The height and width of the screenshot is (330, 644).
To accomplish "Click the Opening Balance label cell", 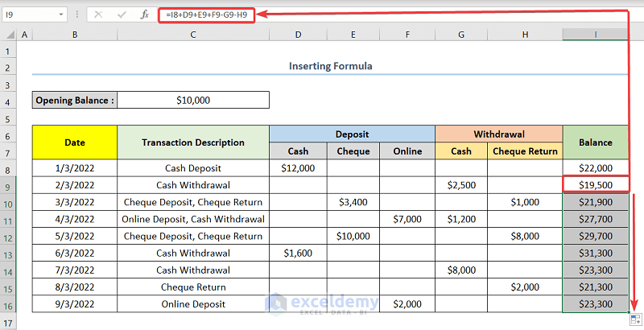I will (x=75, y=100).
